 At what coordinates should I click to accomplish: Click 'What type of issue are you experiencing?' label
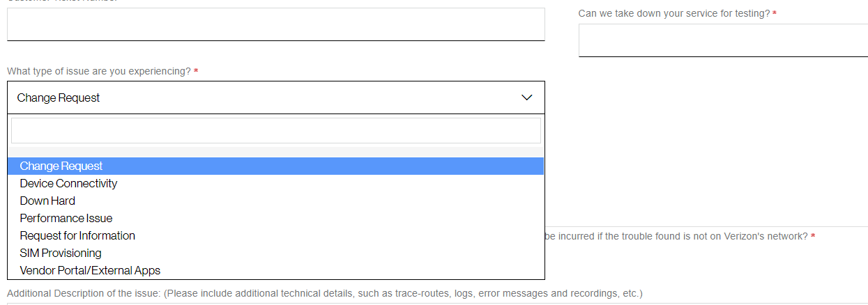(x=99, y=71)
